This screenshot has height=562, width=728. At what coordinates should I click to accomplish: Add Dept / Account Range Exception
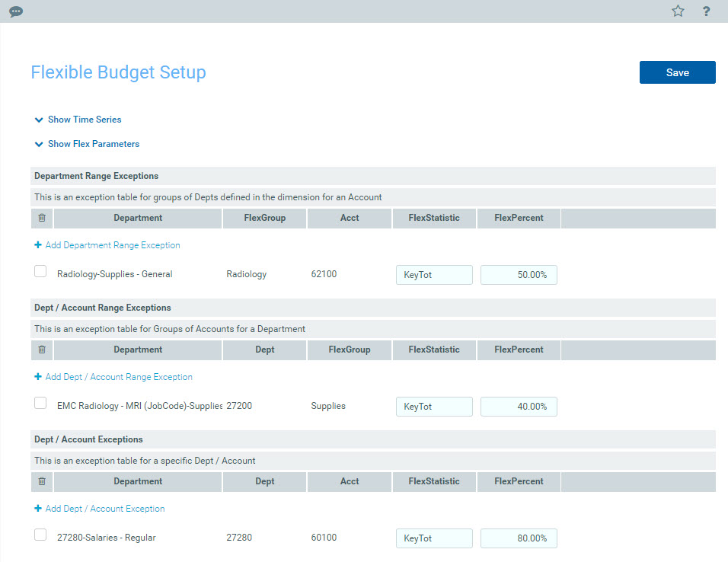point(118,377)
